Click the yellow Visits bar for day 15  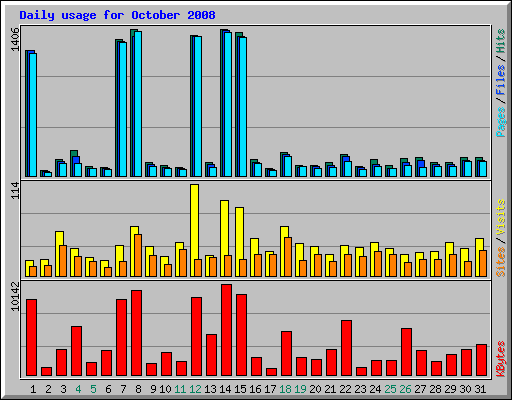(239, 242)
